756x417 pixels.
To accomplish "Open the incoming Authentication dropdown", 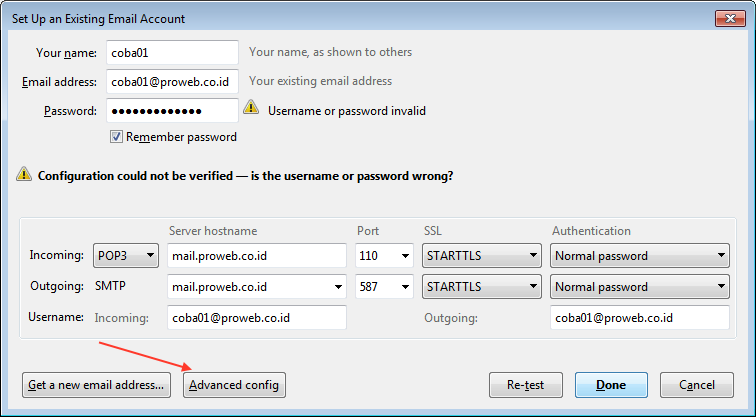I will pyautogui.click(x=640, y=256).
